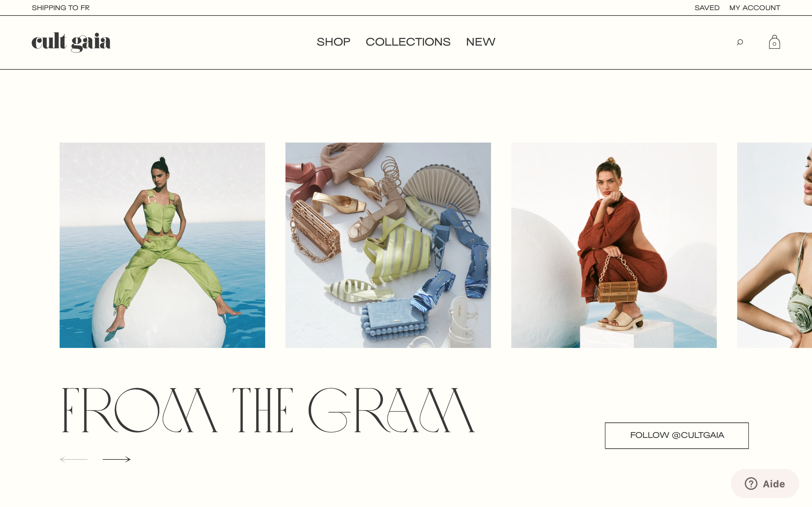Screen dimensions: 812x507
Task: Open the SHOP menu
Action: pyautogui.click(x=333, y=42)
